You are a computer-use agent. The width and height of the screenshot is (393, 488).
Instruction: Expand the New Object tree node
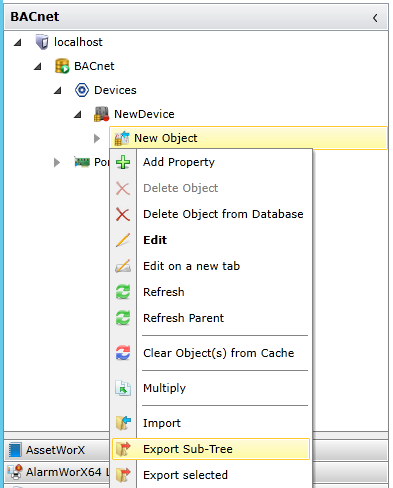pyautogui.click(x=97, y=138)
